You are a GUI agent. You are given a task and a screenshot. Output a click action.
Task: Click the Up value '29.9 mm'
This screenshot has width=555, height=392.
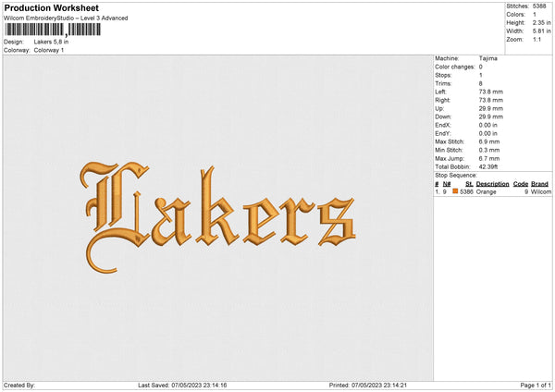tap(490, 108)
